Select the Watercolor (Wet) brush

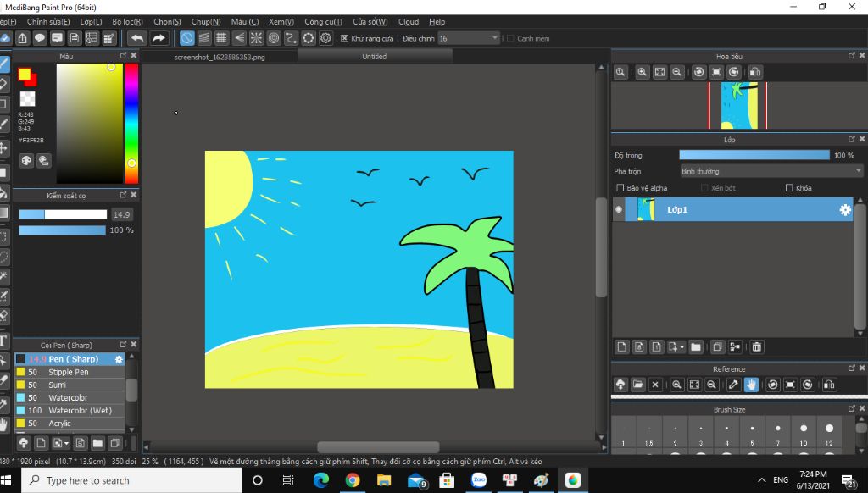[x=70, y=411]
